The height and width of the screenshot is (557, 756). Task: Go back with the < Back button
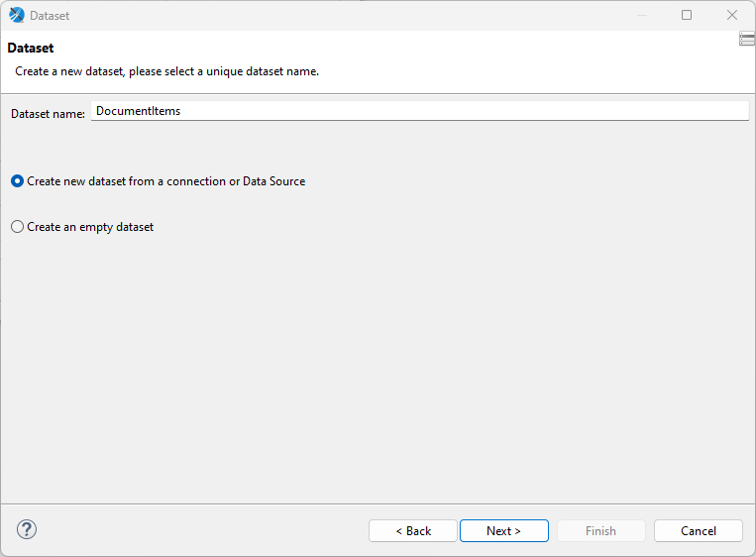pos(413,531)
